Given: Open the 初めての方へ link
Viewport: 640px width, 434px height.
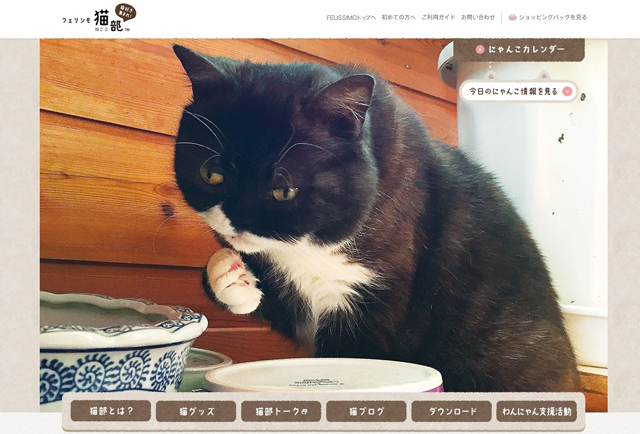Looking at the screenshot, I should tap(398, 18).
